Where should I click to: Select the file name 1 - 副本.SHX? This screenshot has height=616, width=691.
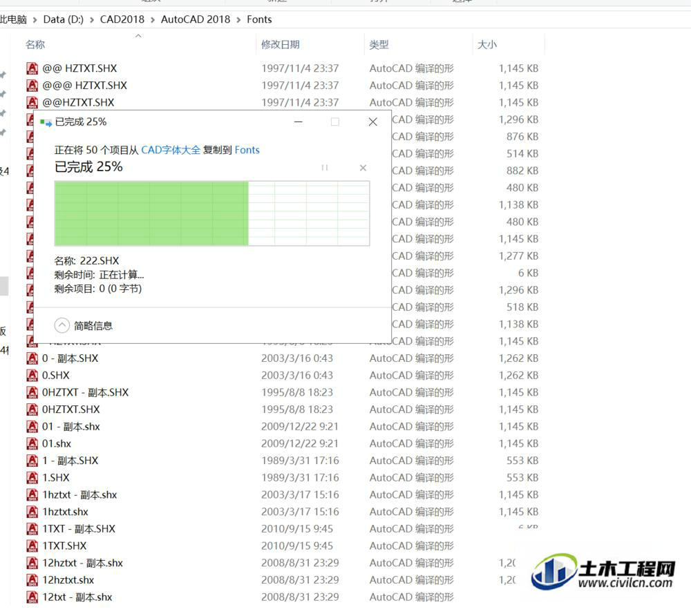70,461
